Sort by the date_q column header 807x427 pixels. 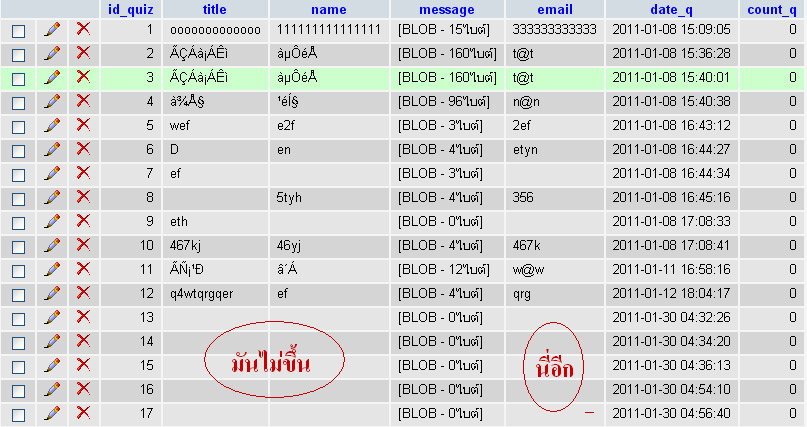click(672, 10)
